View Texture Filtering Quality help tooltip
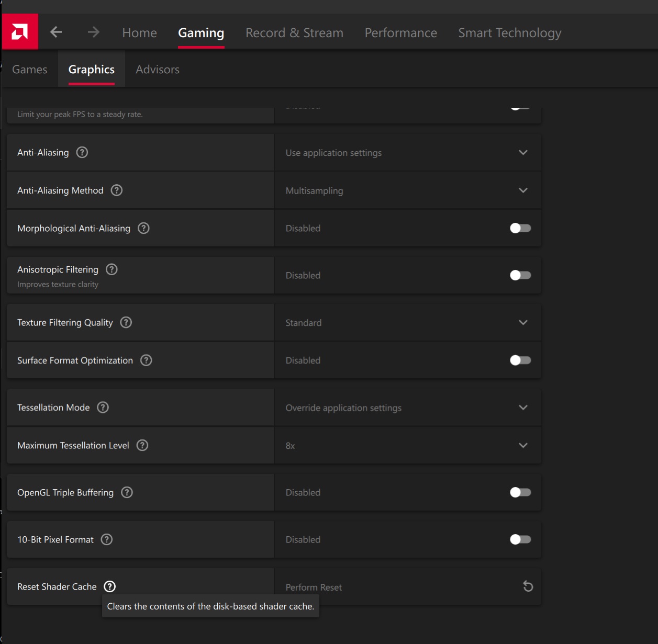 126,322
